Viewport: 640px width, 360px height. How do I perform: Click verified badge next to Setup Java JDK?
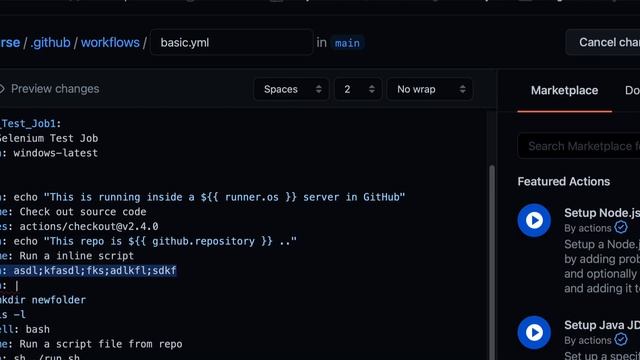coord(621,340)
